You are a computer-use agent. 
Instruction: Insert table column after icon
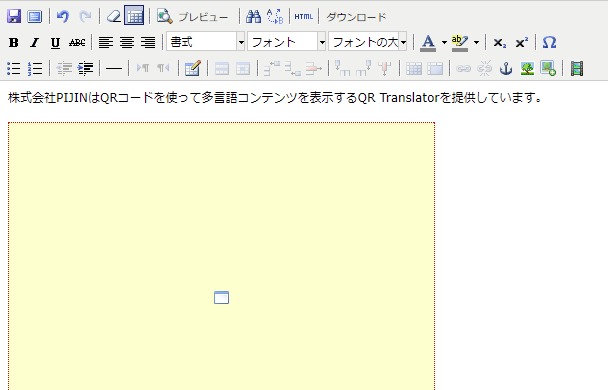(x=364, y=69)
